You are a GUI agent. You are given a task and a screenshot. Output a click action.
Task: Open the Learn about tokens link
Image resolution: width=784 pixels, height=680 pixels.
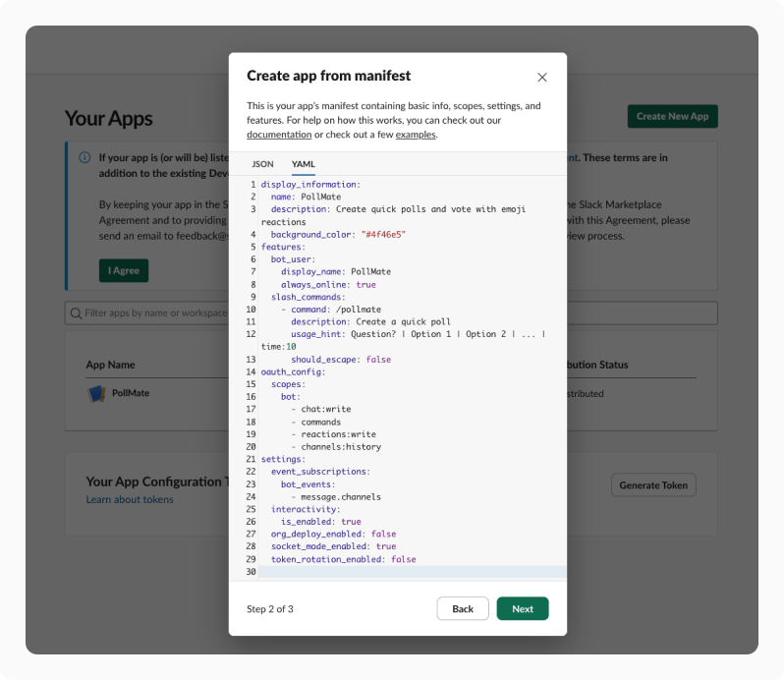coord(130,499)
